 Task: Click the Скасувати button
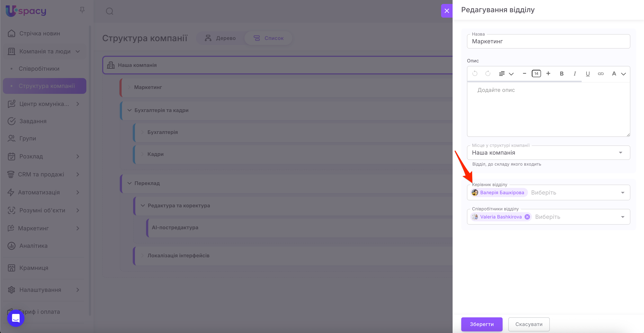[529, 324]
